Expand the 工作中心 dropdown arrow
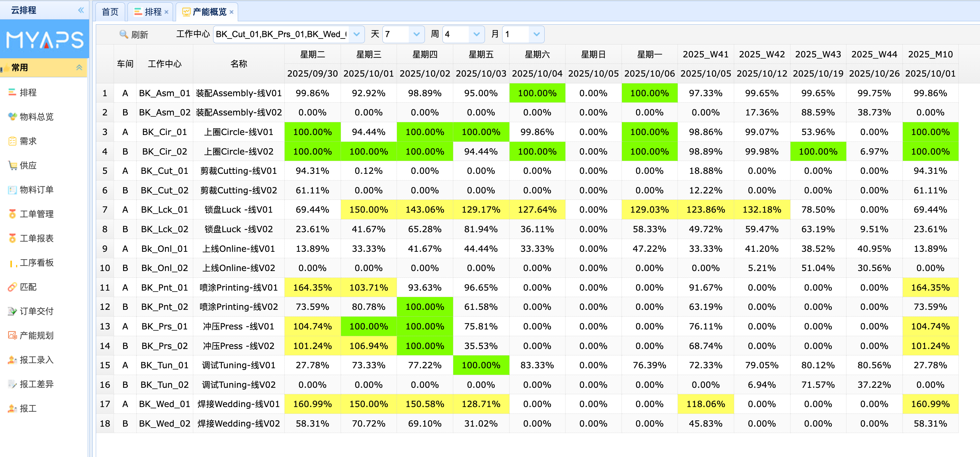The width and height of the screenshot is (980, 457). 356,34
